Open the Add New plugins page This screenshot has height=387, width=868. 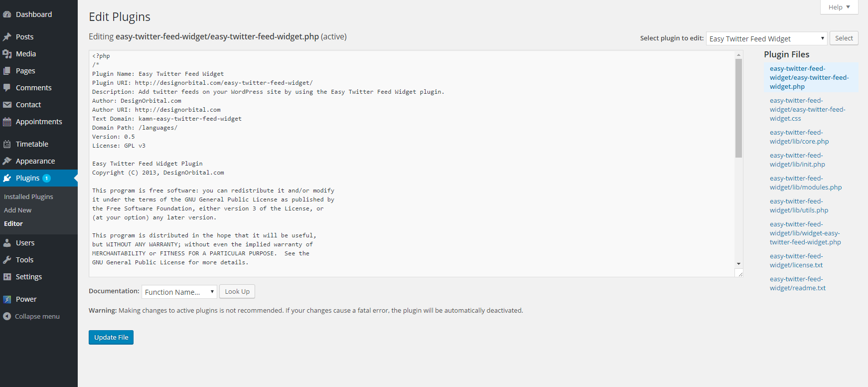point(17,209)
